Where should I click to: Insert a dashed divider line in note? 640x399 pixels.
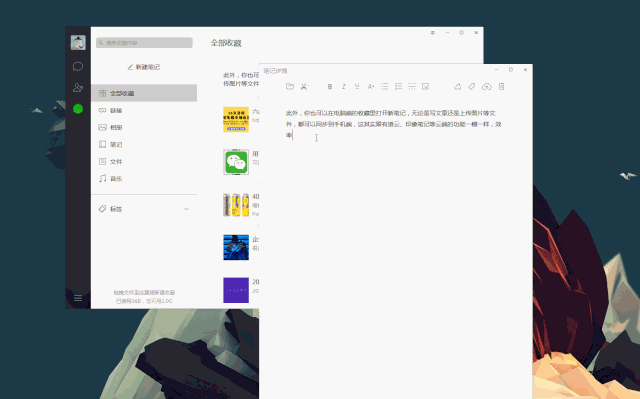tap(412, 86)
